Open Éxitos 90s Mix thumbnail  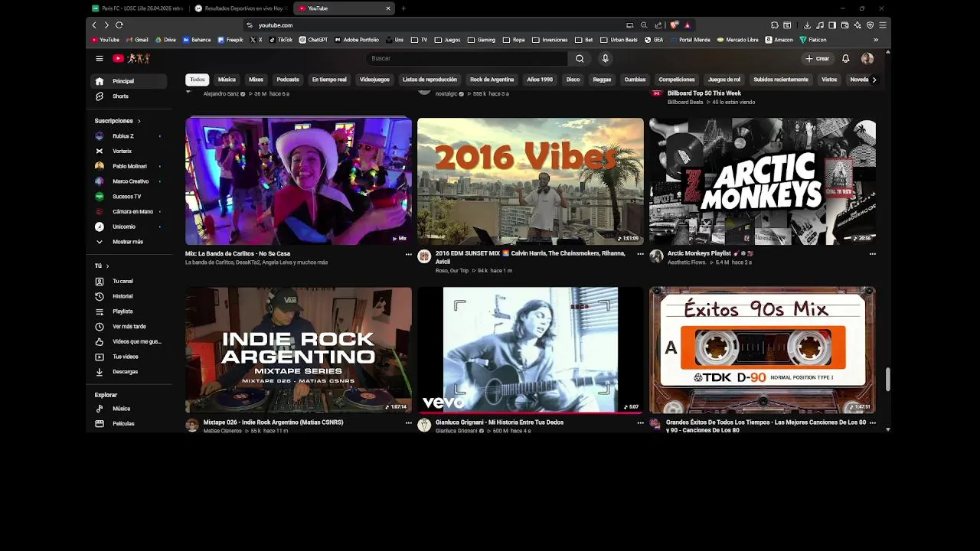tap(763, 350)
